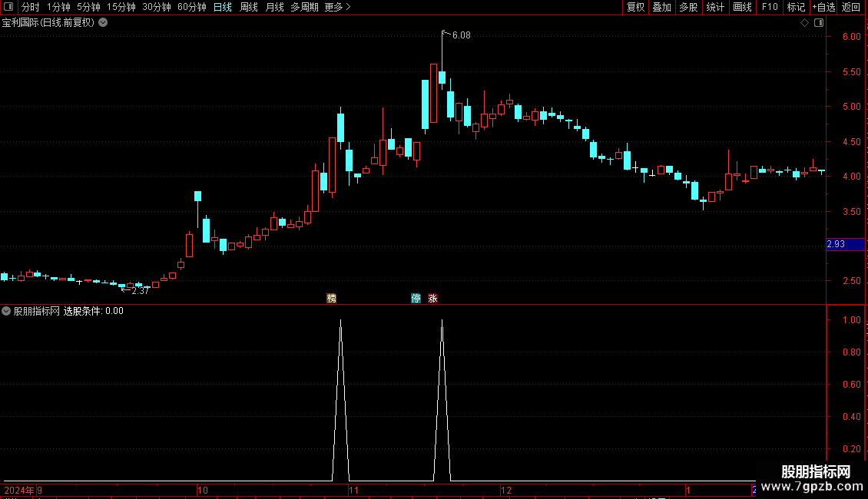Viewport: 868px width, 499px height.
Task: Toggle the left sidebar panel icon
Action: pos(8,7)
